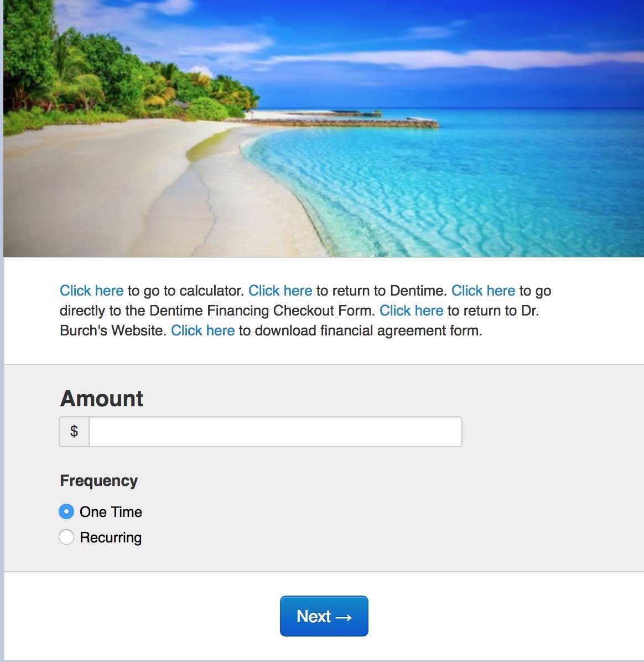Screen dimensions: 644x662
Task: Select the One Time radio button
Action: pyautogui.click(x=66, y=511)
